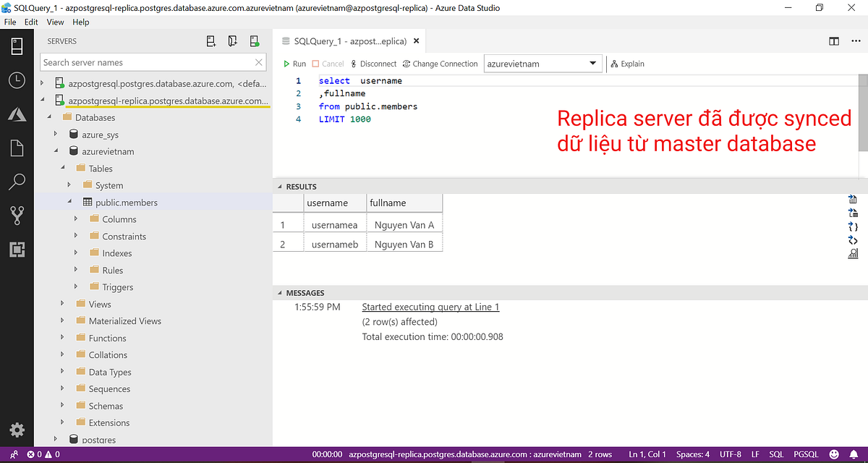Expand the postgres database node

point(55,439)
